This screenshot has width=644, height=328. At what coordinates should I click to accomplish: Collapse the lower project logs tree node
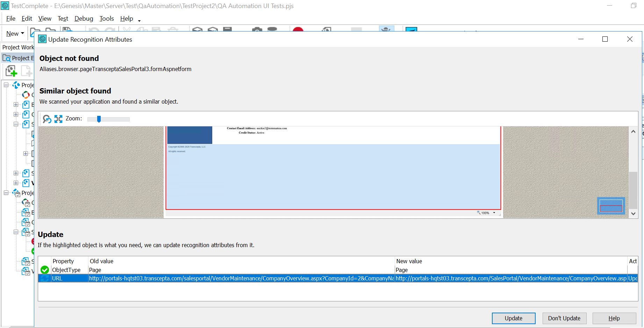point(6,193)
